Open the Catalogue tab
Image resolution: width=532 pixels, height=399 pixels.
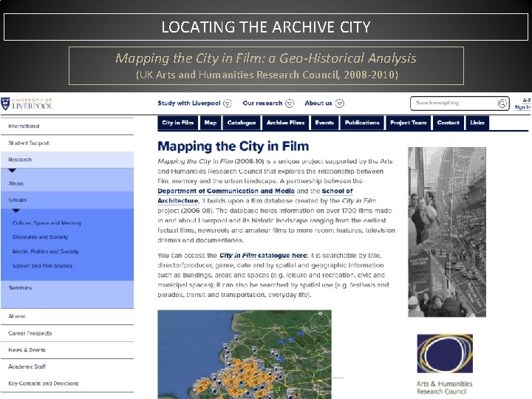tap(242, 123)
